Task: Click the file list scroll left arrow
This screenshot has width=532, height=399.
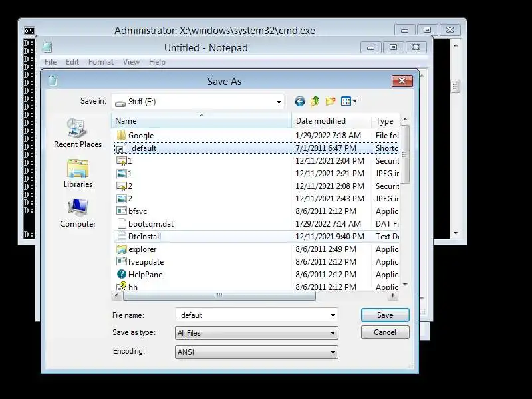Action: point(116,295)
